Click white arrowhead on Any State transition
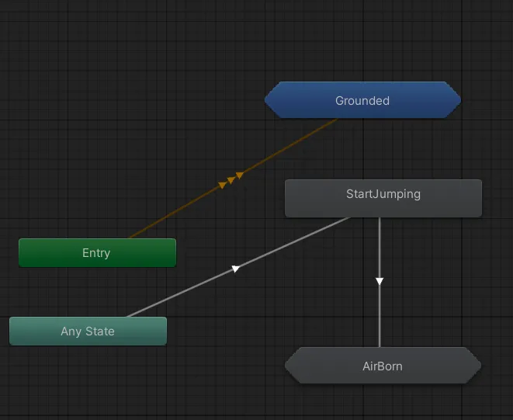This screenshot has width=513, height=420. [235, 269]
